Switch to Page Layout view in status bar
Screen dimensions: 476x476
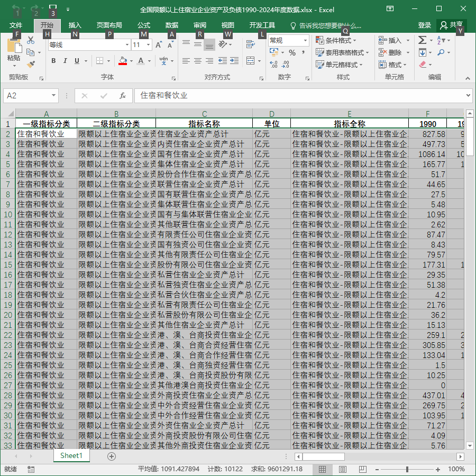[342, 469]
